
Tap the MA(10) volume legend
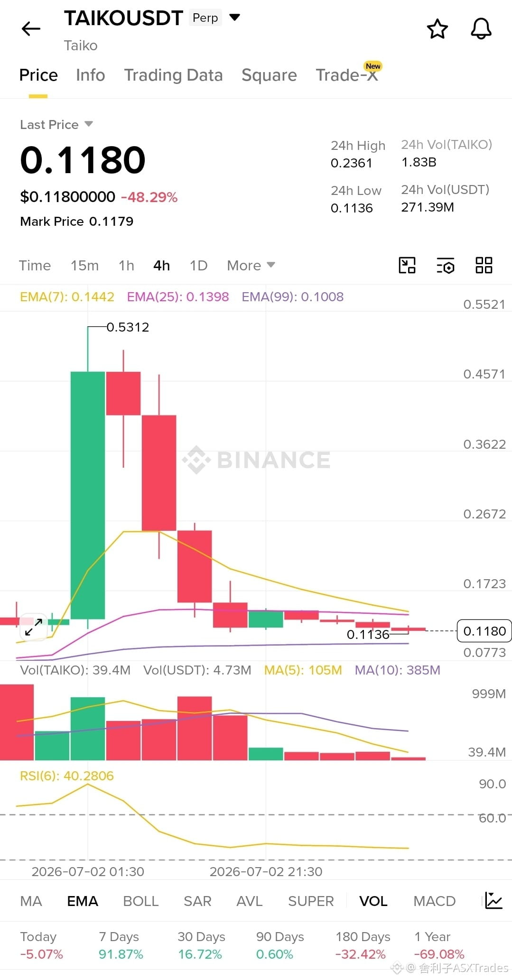tap(398, 670)
